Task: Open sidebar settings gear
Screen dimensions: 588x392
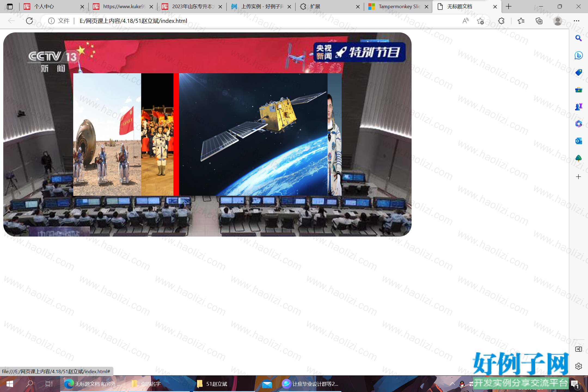Action: tap(578, 366)
